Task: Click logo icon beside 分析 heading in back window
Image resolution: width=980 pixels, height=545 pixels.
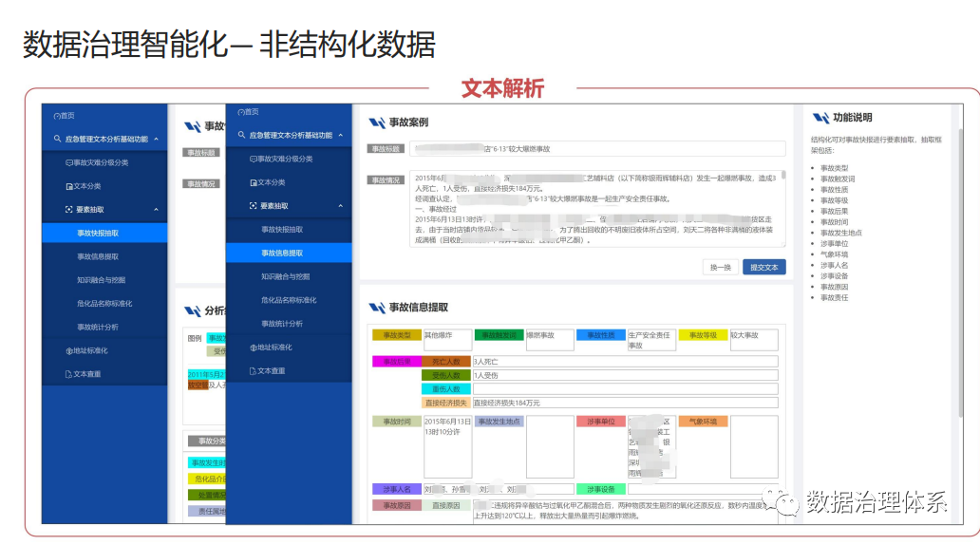Action: click(193, 310)
